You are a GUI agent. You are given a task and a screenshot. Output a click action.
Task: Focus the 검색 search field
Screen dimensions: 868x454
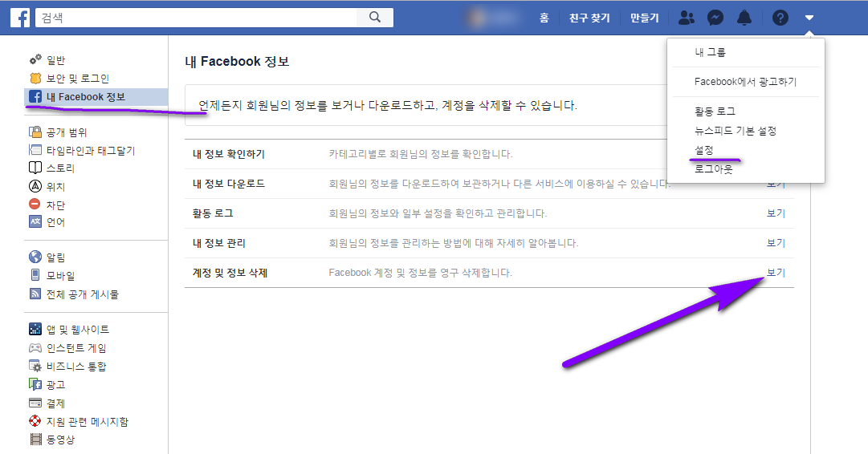(x=197, y=18)
